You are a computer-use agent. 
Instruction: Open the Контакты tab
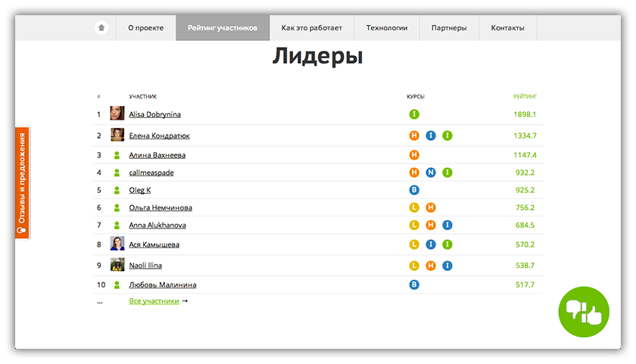coord(508,28)
